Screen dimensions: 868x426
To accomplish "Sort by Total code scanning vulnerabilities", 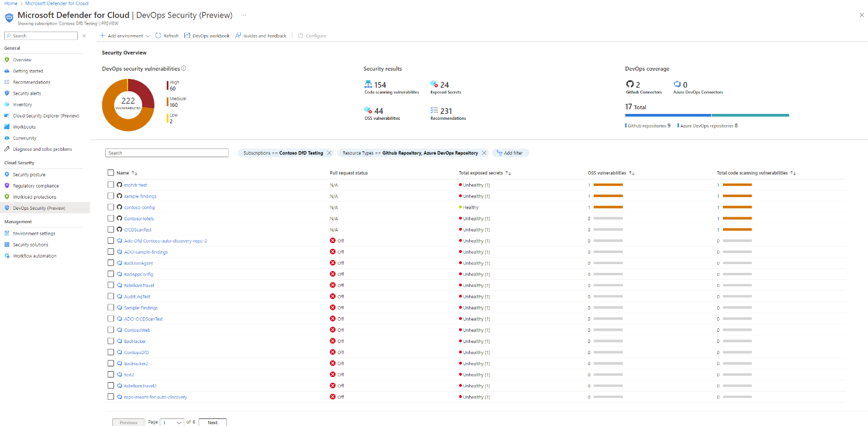I will pos(756,173).
